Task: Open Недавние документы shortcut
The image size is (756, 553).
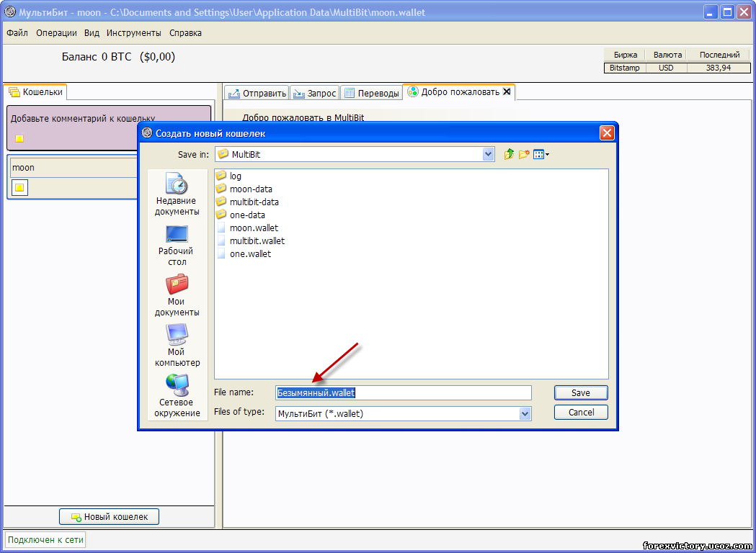Action: coord(177,194)
